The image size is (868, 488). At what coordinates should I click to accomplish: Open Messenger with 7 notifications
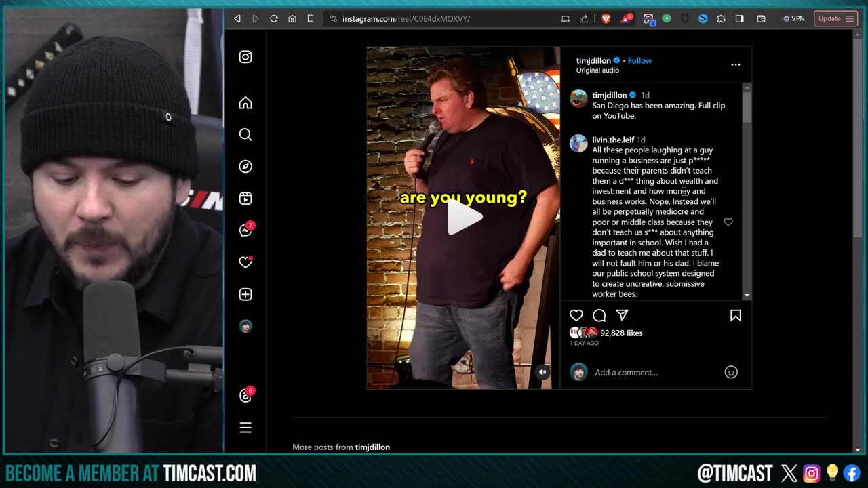(246, 230)
